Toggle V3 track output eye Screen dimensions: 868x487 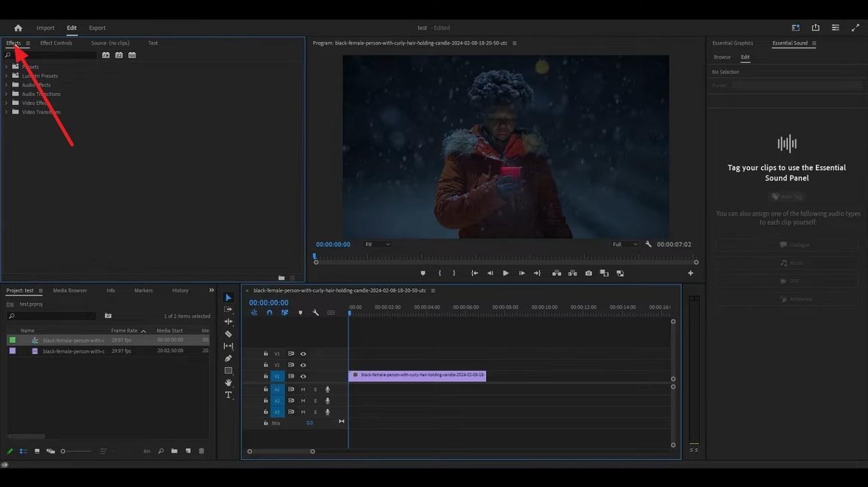point(303,354)
